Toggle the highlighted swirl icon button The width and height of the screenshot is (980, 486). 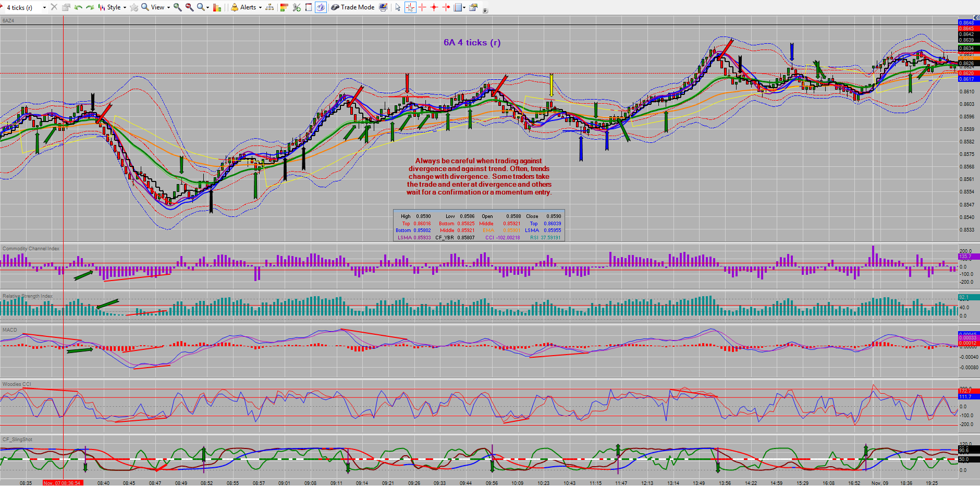(321, 7)
